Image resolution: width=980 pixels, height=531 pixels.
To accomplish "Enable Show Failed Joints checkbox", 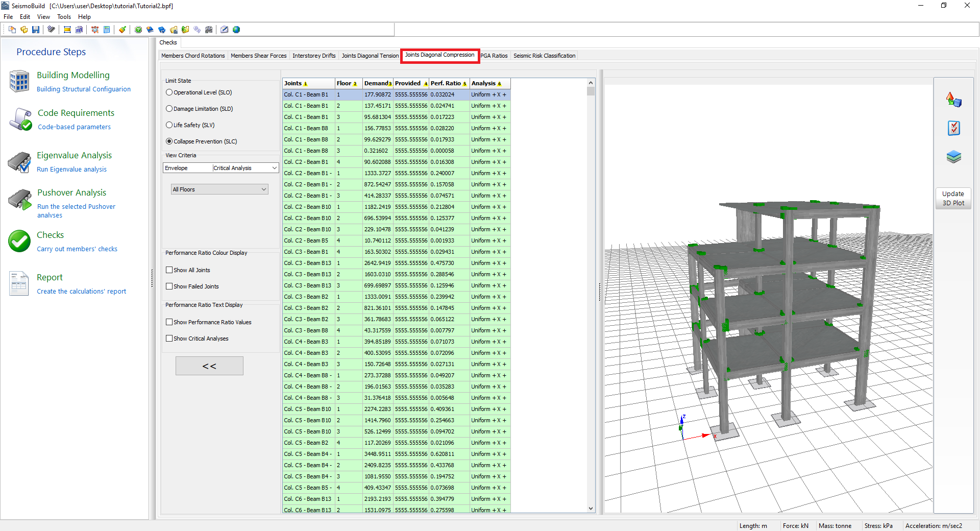I will (169, 286).
